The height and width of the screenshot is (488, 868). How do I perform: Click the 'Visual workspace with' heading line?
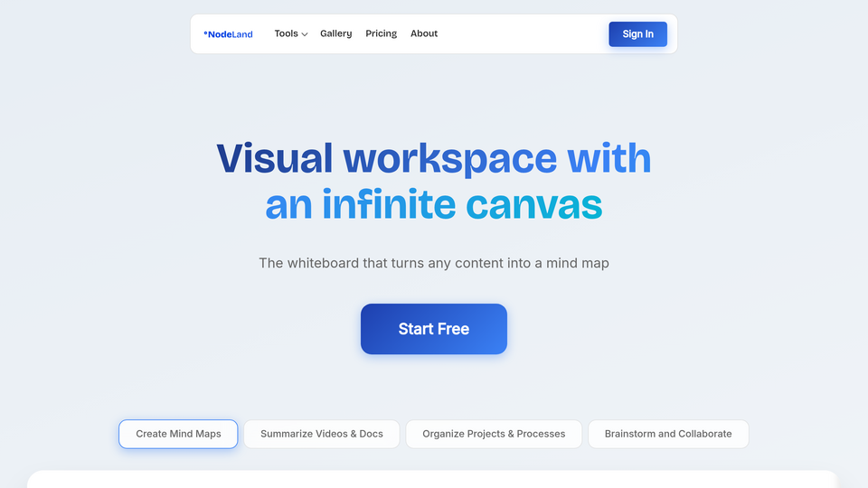coord(434,159)
